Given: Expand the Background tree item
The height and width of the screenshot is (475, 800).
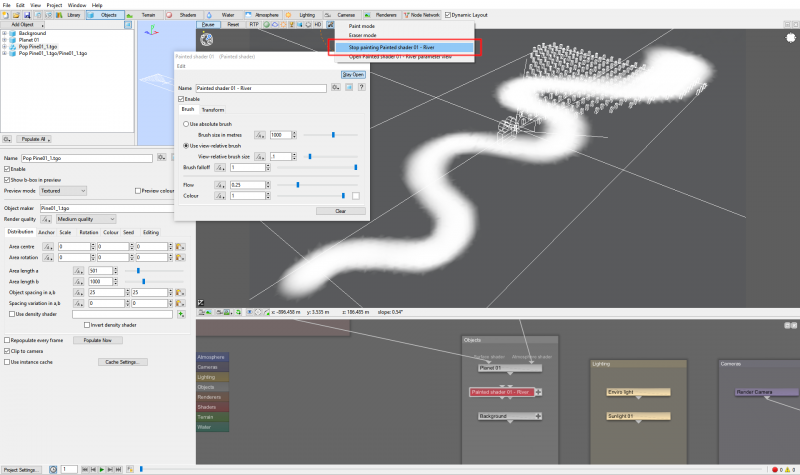Looking at the screenshot, I should [x=5, y=33].
